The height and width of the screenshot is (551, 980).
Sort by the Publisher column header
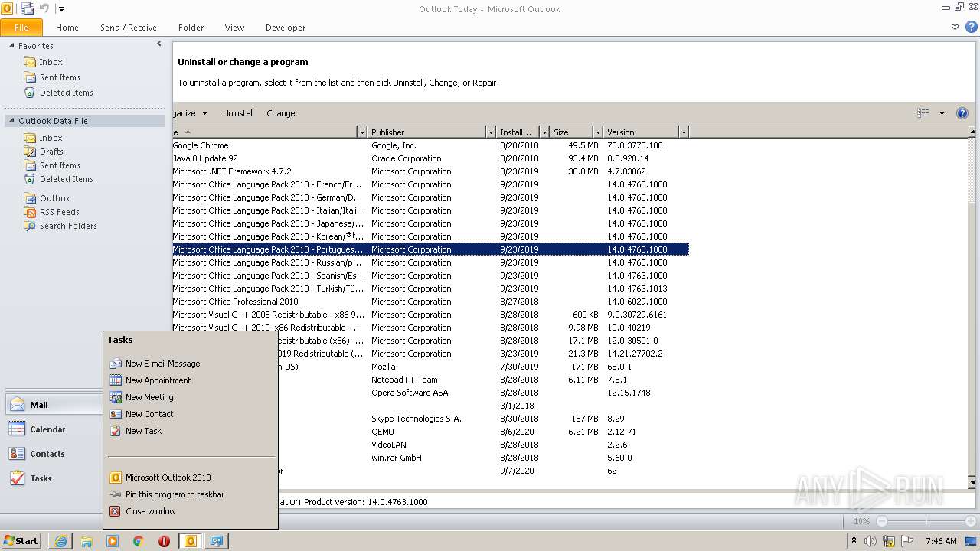(427, 132)
